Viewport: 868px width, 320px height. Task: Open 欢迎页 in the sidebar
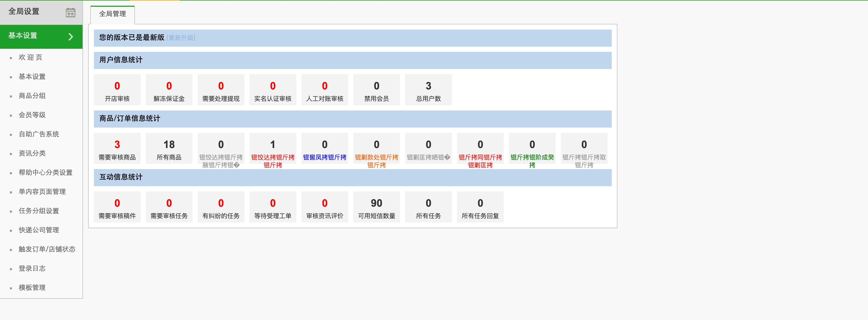pos(31,58)
